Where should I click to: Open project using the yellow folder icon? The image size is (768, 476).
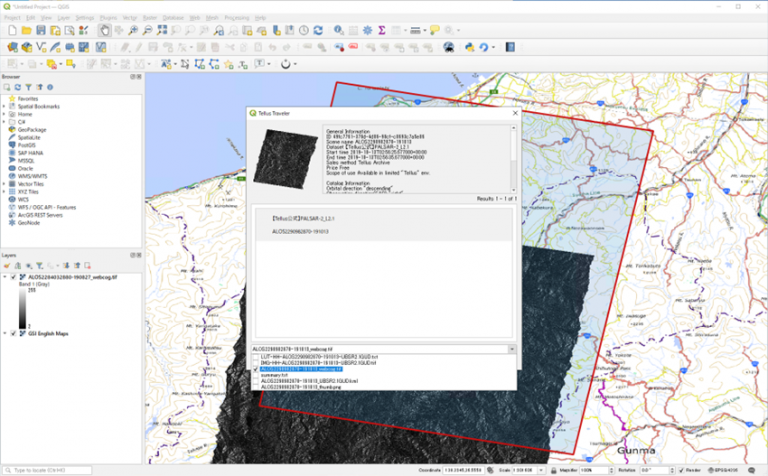26,30
